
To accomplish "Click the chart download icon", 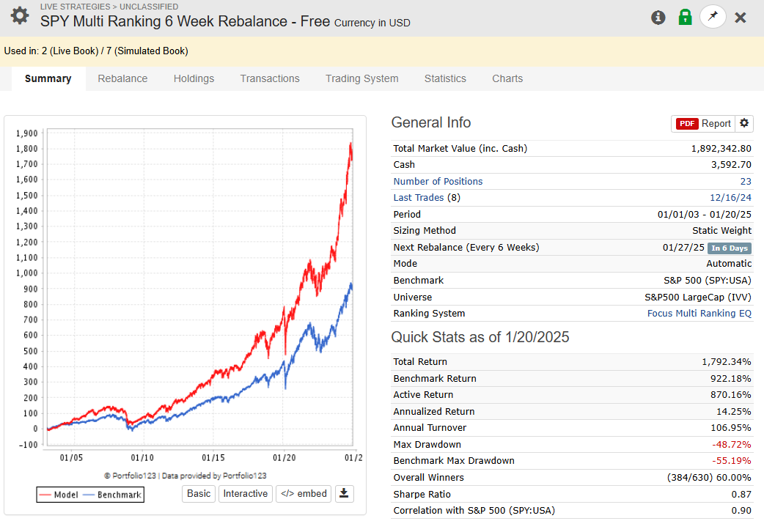I will point(344,493).
